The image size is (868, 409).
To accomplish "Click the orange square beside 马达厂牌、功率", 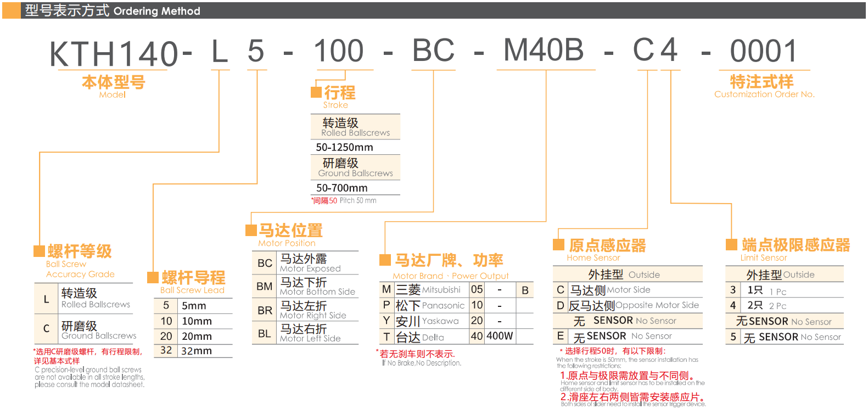I will pos(385,260).
